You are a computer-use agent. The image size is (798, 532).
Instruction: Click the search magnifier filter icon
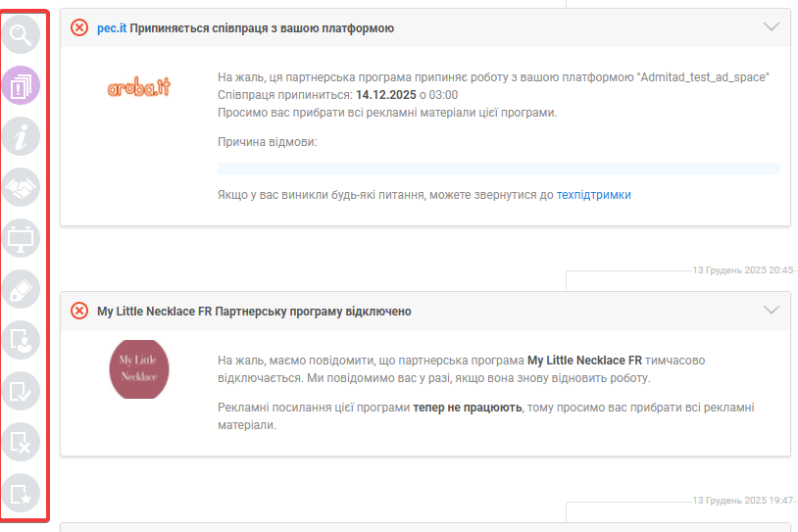[x=22, y=34]
